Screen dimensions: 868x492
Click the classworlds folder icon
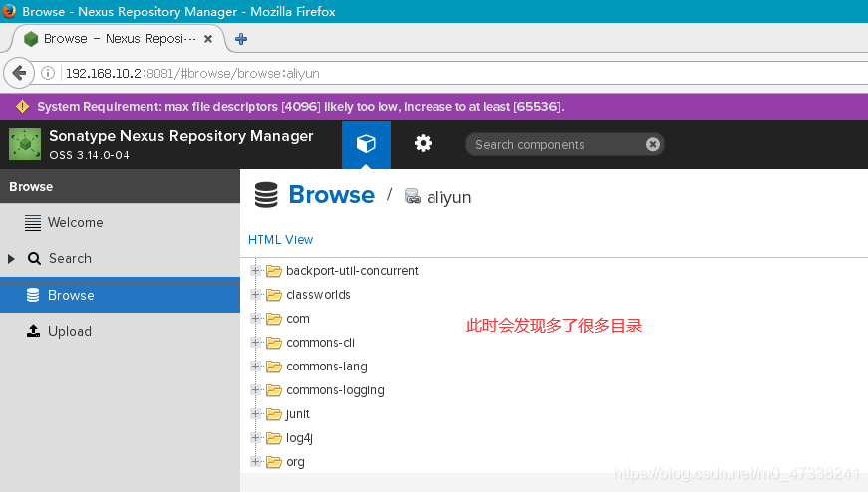point(274,295)
